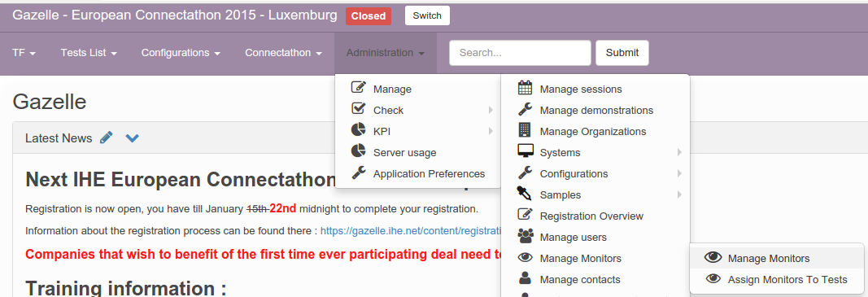
Task: Click the Submit search button
Action: click(622, 53)
